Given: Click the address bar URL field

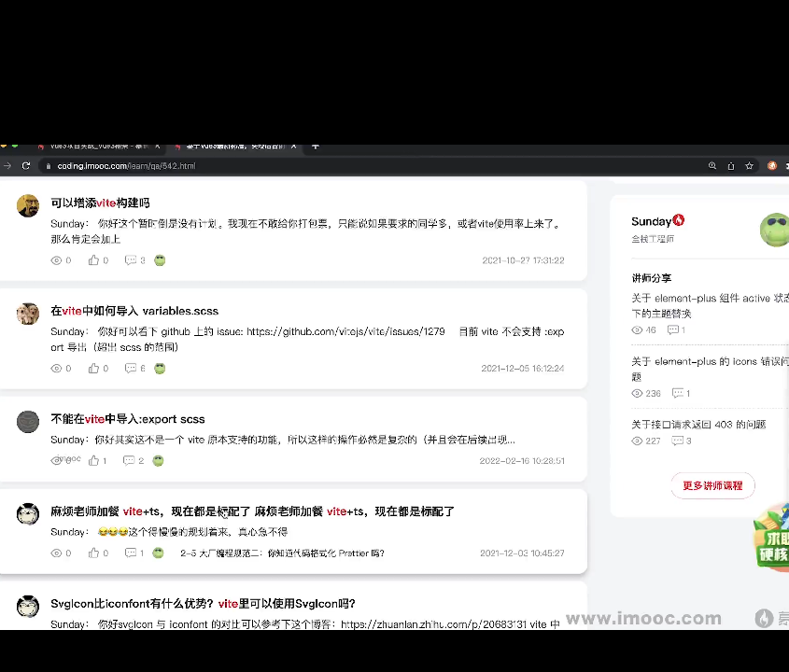Looking at the screenshot, I should (126, 165).
